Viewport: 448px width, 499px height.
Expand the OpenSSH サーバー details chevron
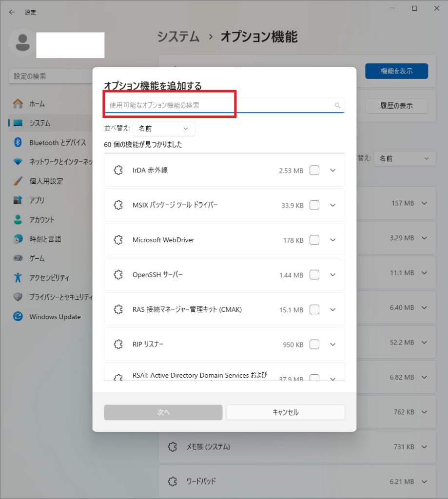[333, 275]
